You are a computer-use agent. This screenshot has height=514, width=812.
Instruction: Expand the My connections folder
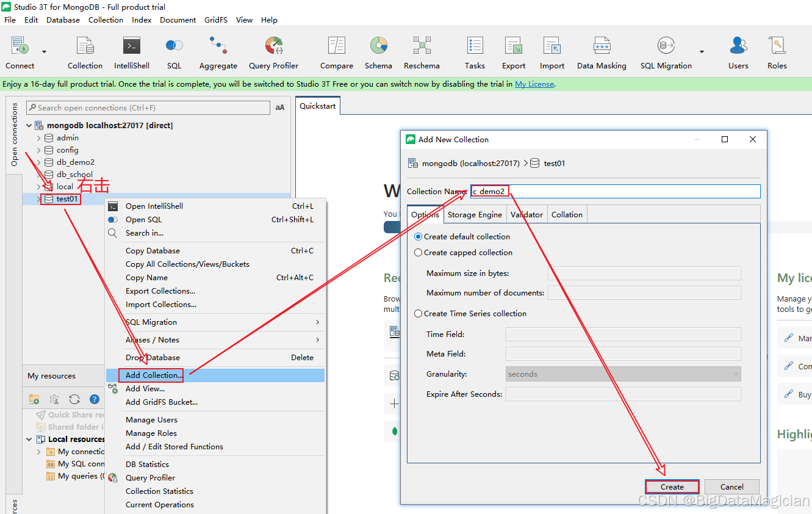click(x=38, y=452)
